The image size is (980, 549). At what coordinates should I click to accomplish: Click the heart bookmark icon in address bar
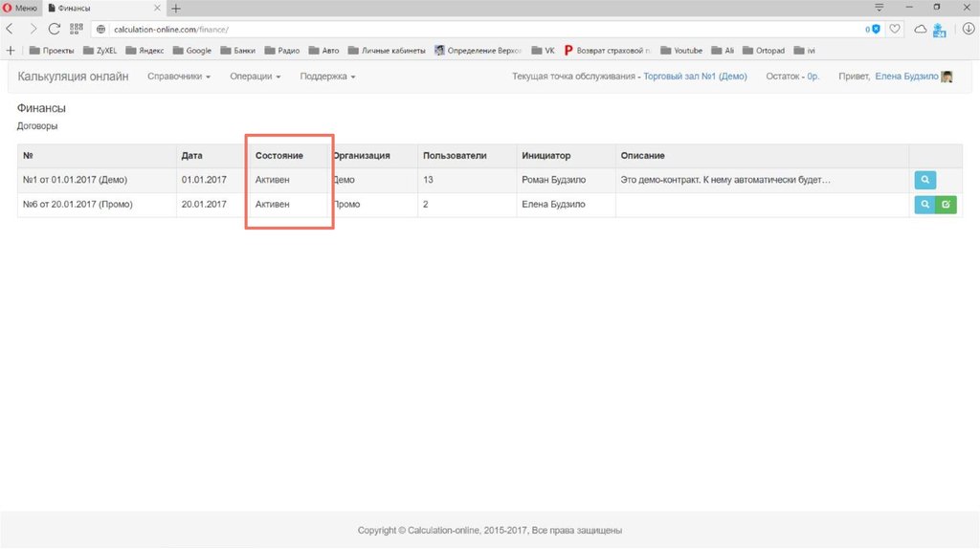coord(895,30)
